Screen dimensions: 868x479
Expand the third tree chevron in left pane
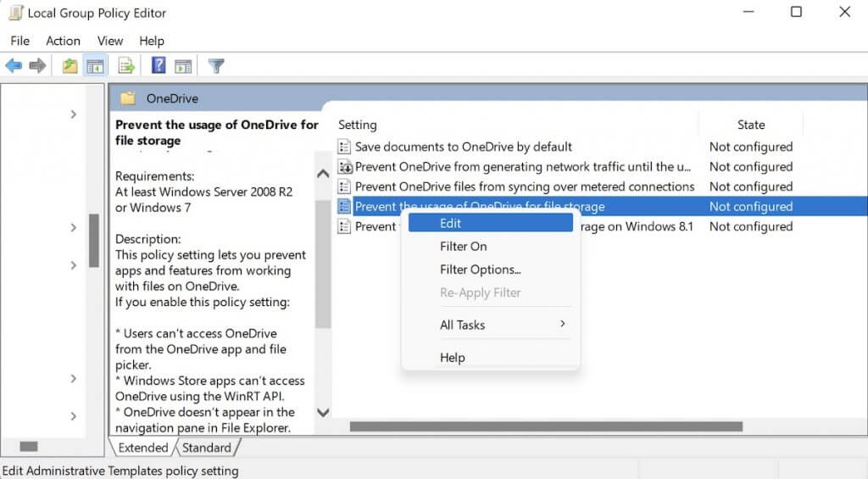point(74,265)
